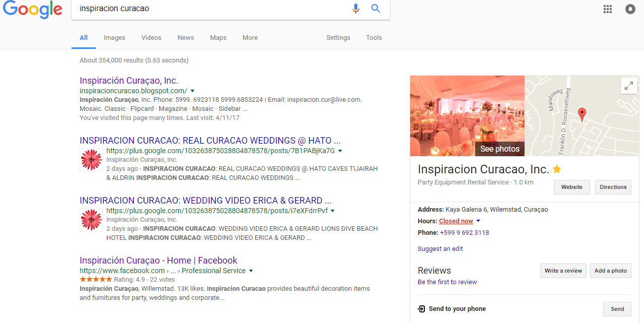Click 'About 354,000 results' text
This screenshot has width=644, height=322.
(112, 60)
